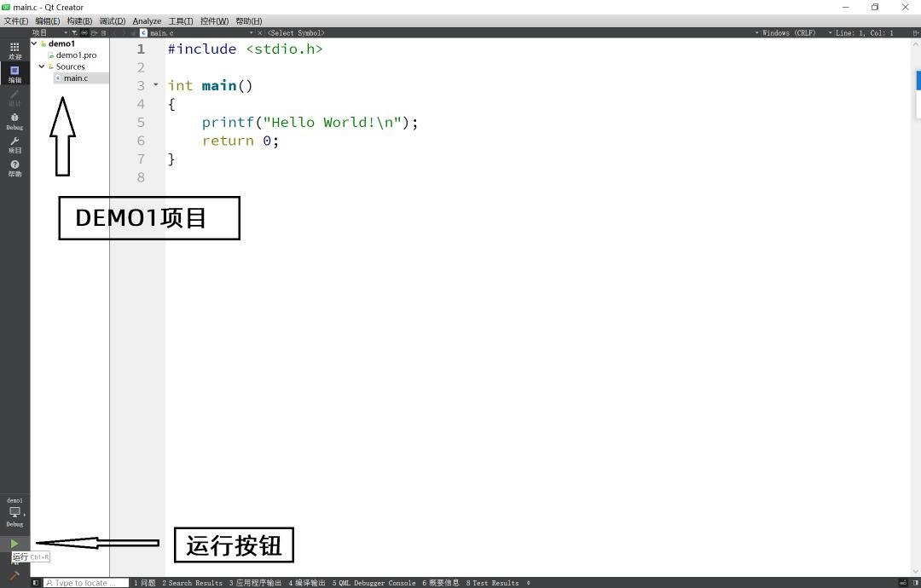Click the Build hammer icon

coord(14,576)
